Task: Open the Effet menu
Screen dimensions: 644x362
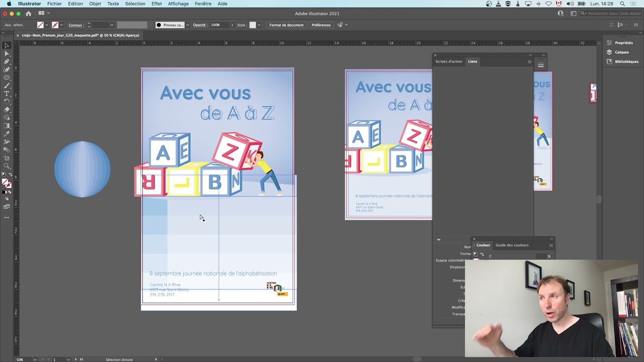Action: tap(157, 4)
